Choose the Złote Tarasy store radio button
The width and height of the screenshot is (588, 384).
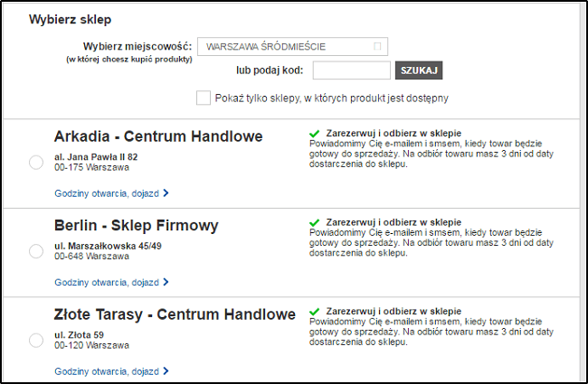(36, 340)
